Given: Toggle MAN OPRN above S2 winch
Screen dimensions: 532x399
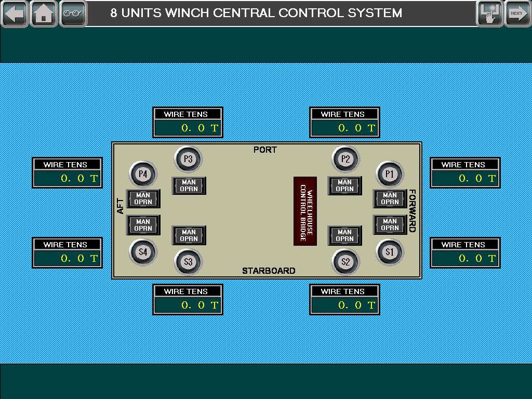Looking at the screenshot, I should click(x=345, y=235).
